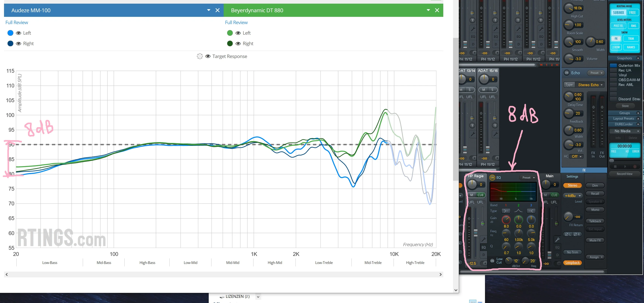Click the HP Regie volume fader
Viewport: 644px width, 303px height.
(476, 233)
